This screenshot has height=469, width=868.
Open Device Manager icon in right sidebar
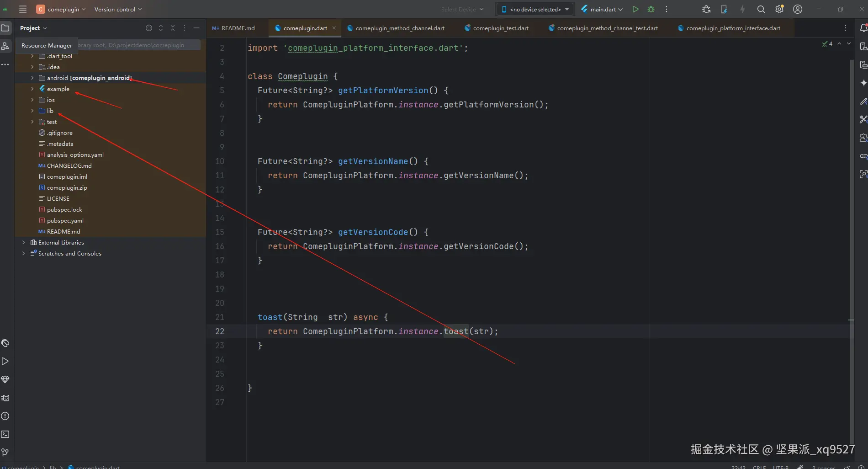coord(863,46)
